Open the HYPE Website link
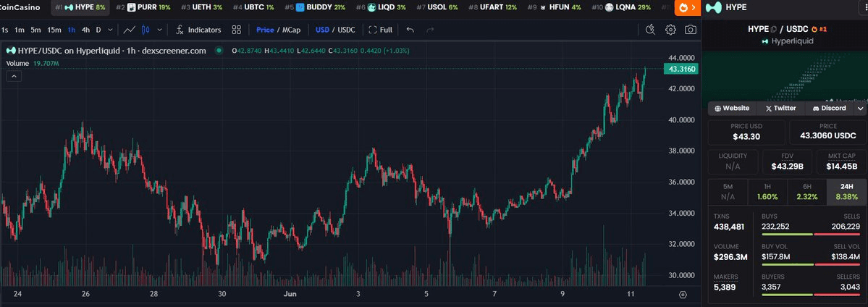The height and width of the screenshot is (307, 868). coord(733,109)
